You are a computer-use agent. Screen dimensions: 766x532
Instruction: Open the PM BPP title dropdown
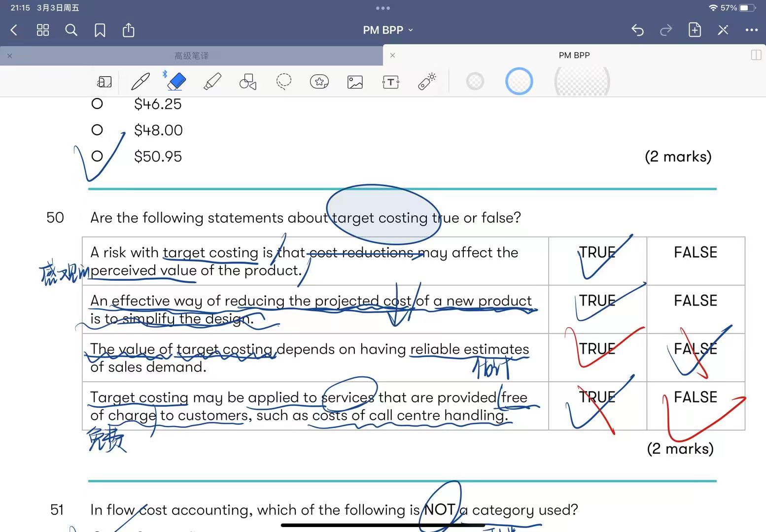[387, 30]
